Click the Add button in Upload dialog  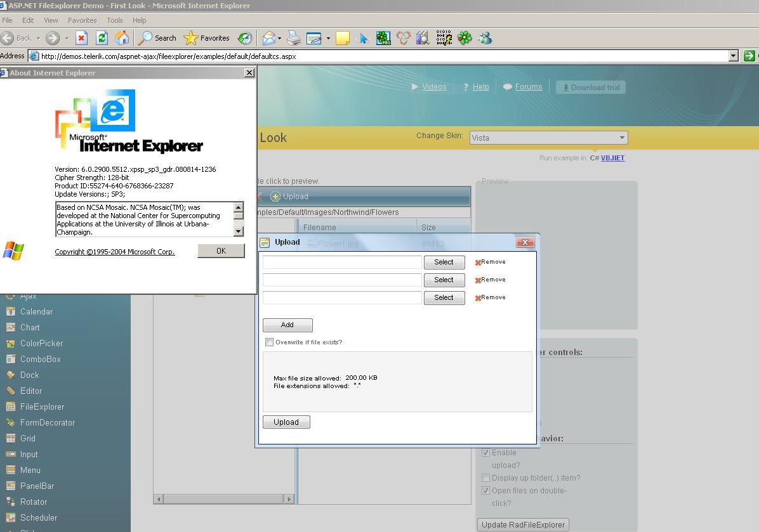click(x=287, y=325)
